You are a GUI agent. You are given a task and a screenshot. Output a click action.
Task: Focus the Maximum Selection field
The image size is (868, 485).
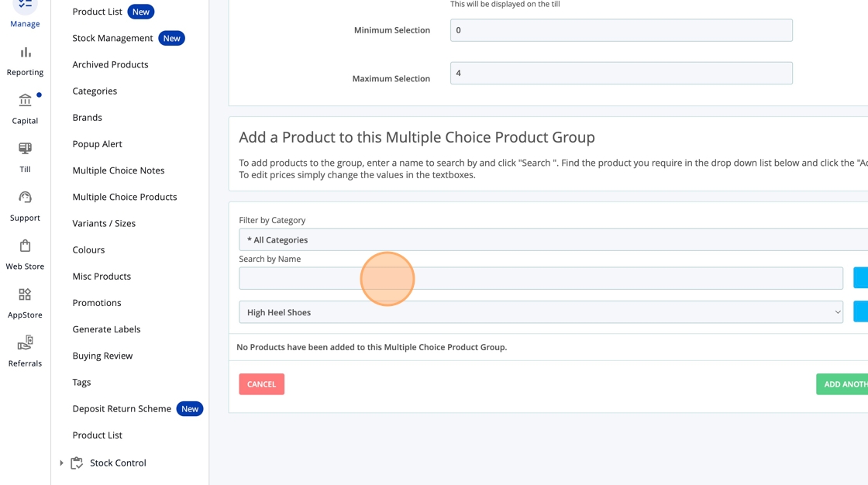[x=621, y=73]
